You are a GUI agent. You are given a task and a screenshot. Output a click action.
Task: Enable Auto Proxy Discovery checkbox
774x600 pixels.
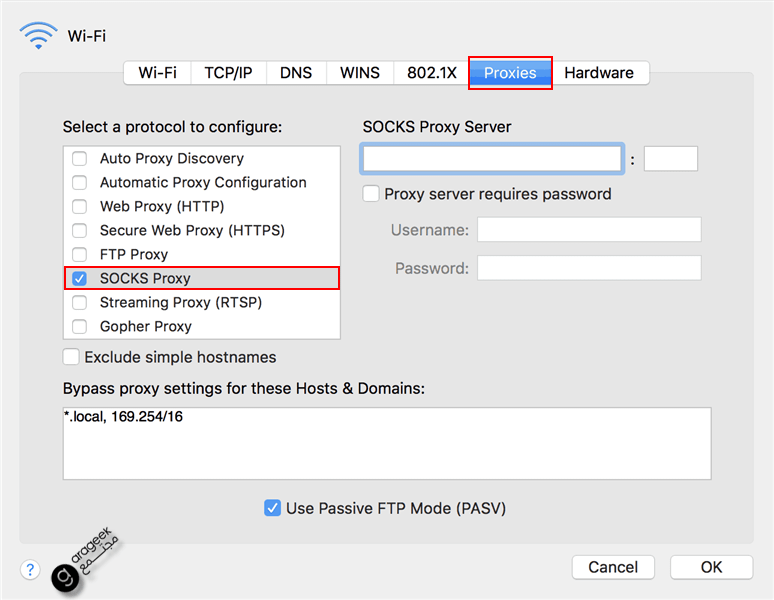[79, 158]
